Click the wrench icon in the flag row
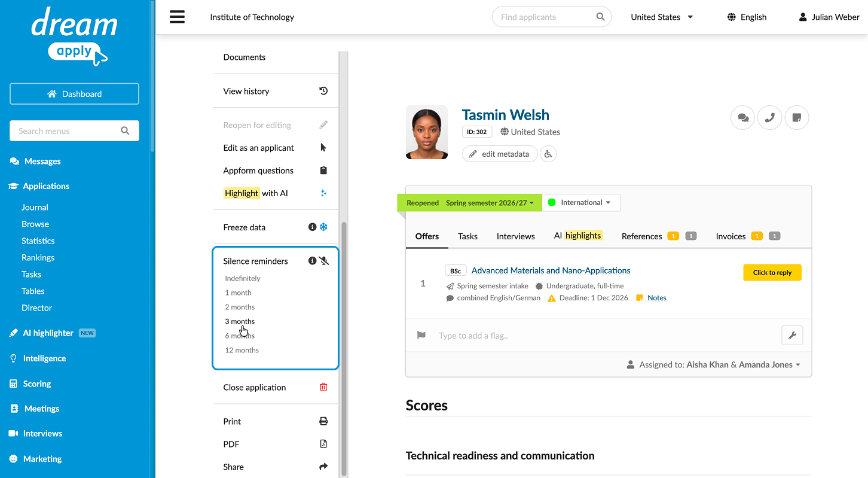Image resolution: width=868 pixels, height=478 pixels. coord(792,336)
